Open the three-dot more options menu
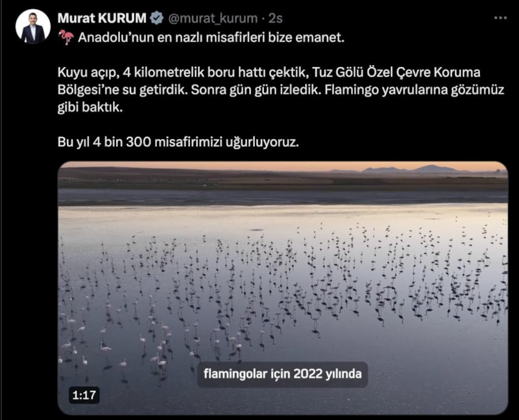 coord(500,18)
